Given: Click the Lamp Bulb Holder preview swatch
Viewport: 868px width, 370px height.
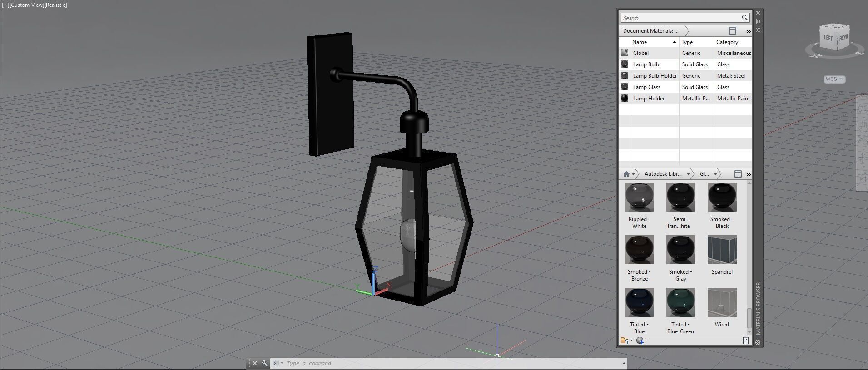Looking at the screenshot, I should (625, 75).
